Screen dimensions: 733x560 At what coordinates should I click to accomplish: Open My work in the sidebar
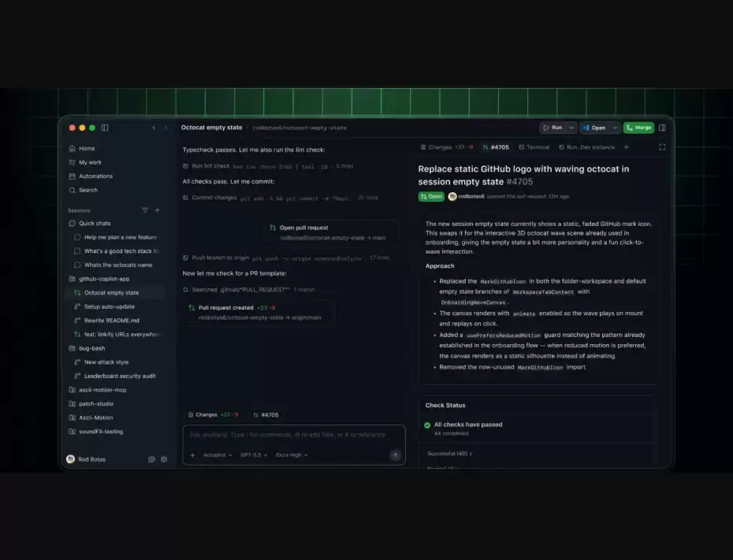click(90, 162)
